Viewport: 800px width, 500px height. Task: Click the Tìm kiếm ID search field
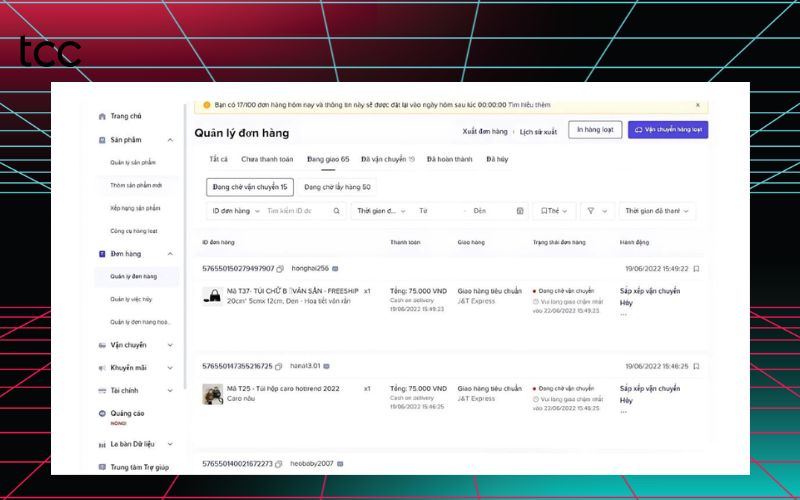coord(298,211)
